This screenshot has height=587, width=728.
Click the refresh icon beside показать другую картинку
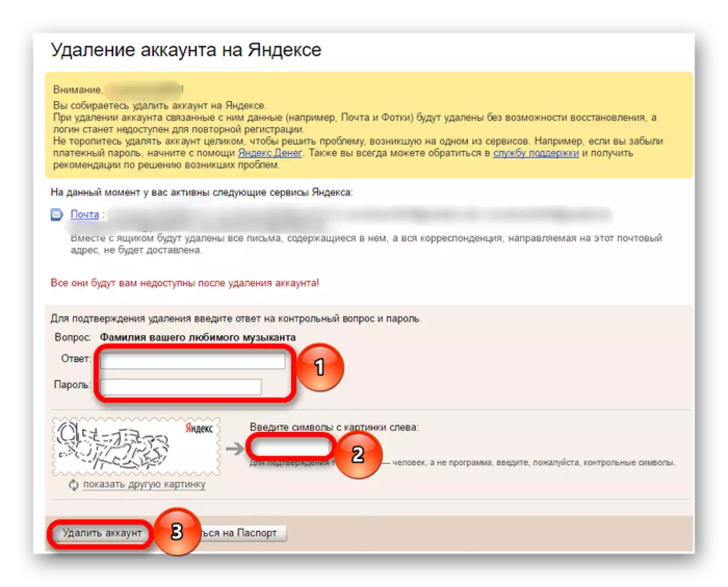[x=74, y=485]
